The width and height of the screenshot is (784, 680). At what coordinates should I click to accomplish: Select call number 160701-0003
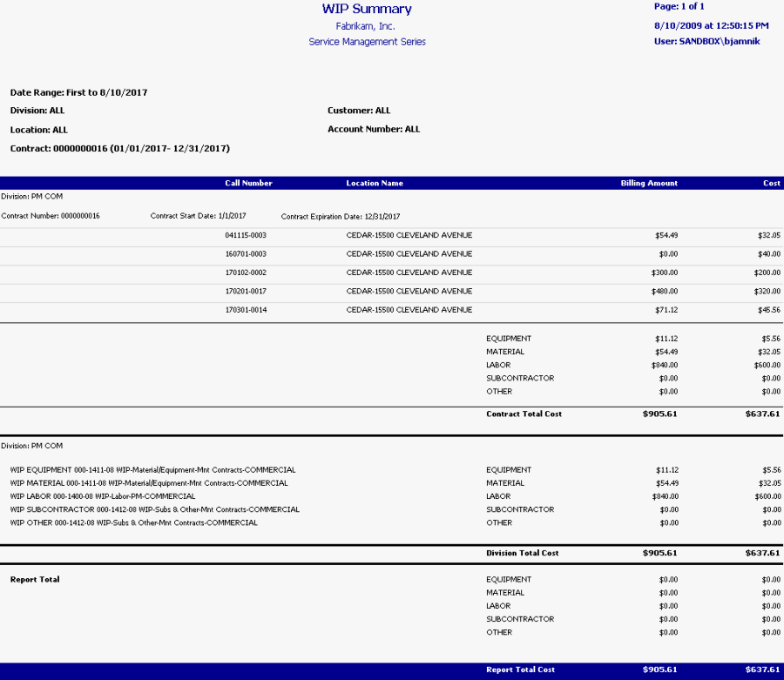click(246, 254)
